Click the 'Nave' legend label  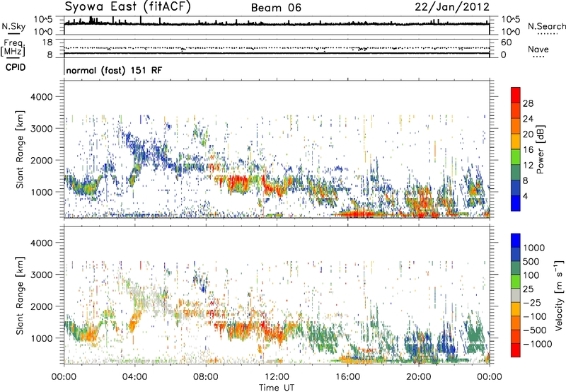[x=538, y=50]
